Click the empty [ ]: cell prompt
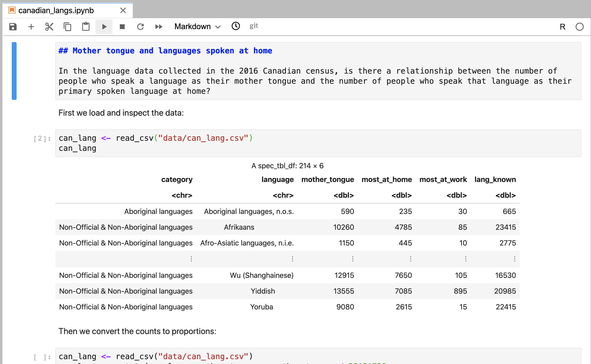591x364 pixels. coord(42,357)
